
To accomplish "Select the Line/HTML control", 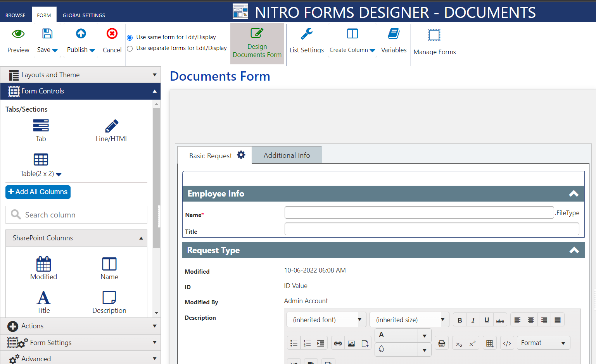I will tap(112, 130).
